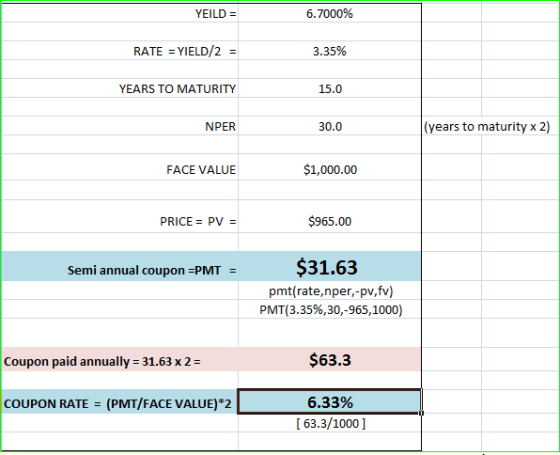
Task: Click the (years to maturity x 2) note
Action: [487, 126]
